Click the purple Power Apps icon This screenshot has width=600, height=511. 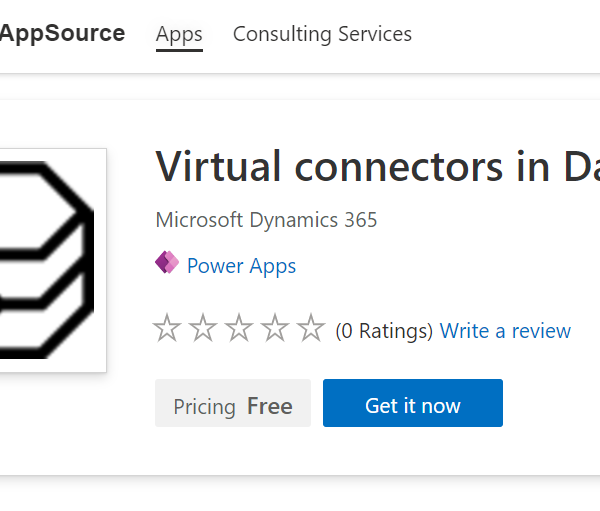click(x=167, y=262)
